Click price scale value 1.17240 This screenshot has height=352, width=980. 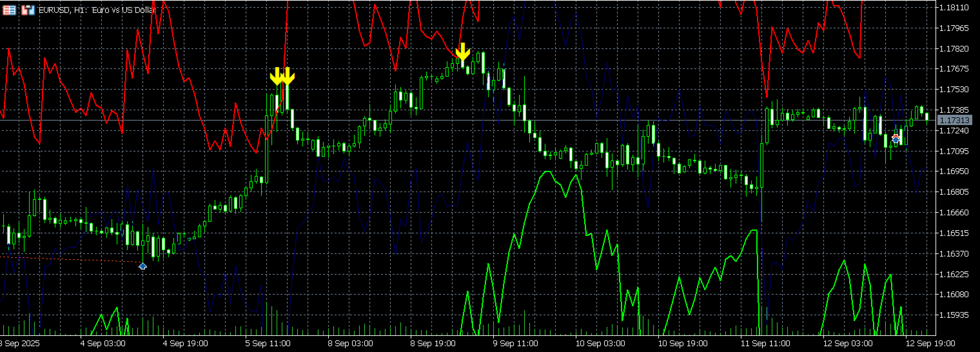(x=955, y=131)
